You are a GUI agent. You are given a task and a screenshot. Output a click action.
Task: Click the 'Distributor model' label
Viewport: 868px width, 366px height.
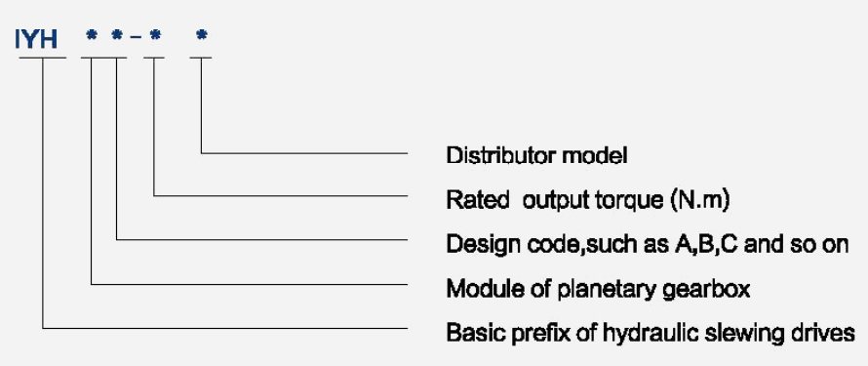[537, 155]
